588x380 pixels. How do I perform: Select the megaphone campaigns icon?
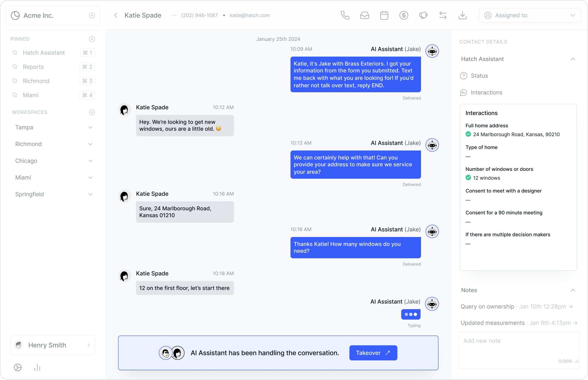tap(423, 15)
